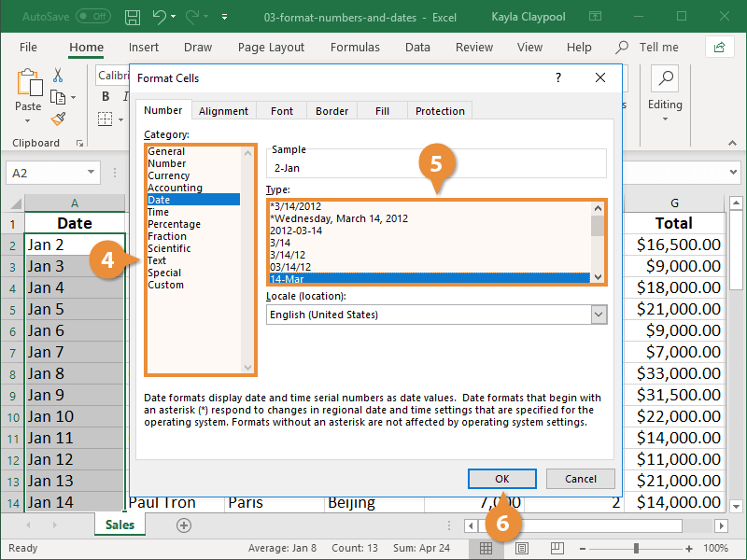Click the Tell me search icon
This screenshot has width=747, height=560.
621,48
